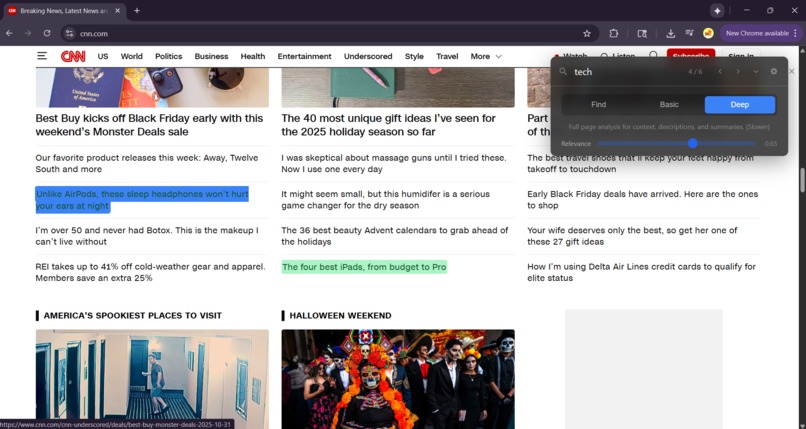Open the Chrome extensions puzzle icon
806x429 pixels.
pos(614,33)
